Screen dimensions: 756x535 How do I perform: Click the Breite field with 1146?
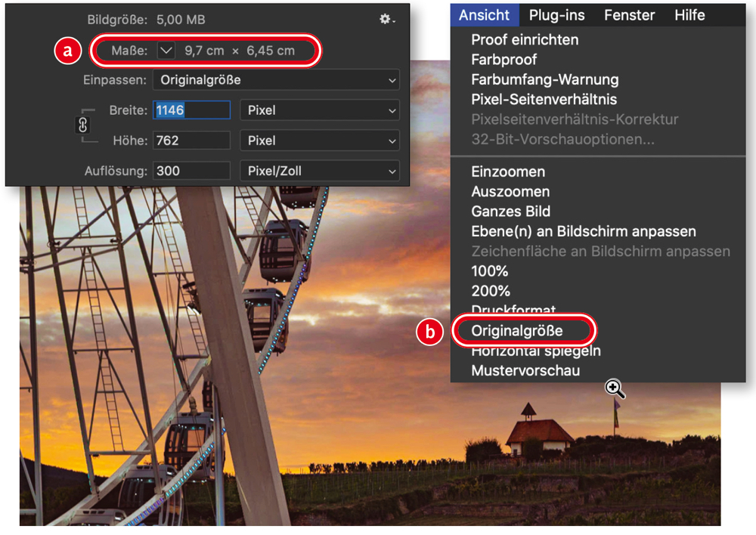tap(191, 110)
